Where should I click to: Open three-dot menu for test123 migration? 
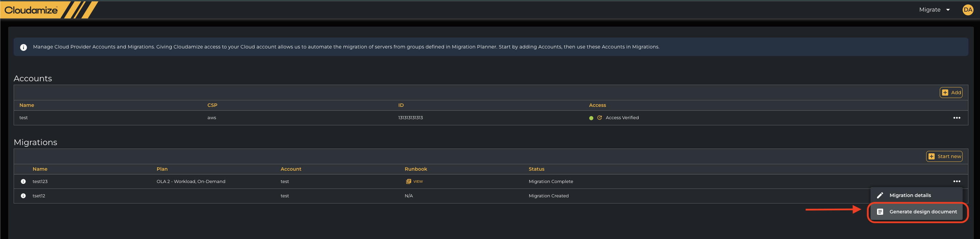(x=956, y=181)
